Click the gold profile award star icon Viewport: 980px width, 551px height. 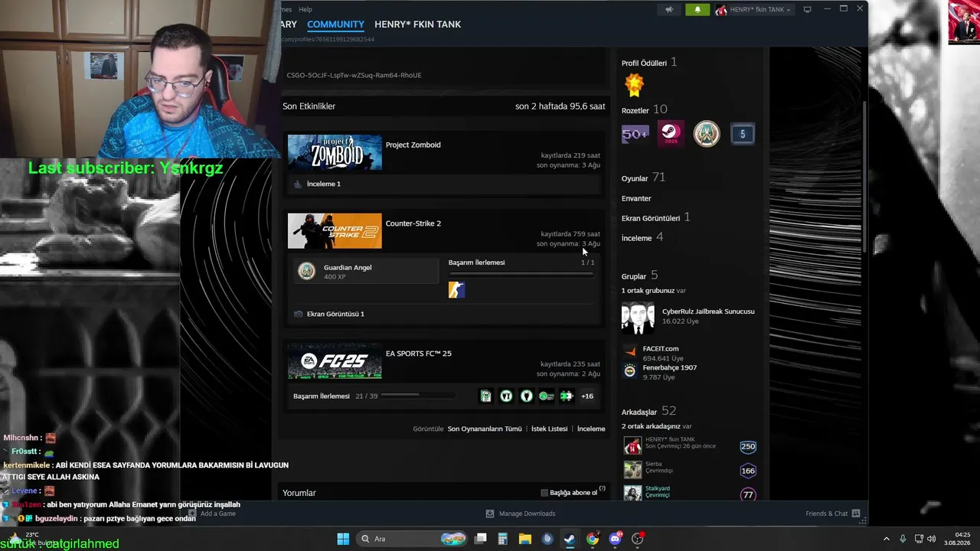tap(634, 84)
